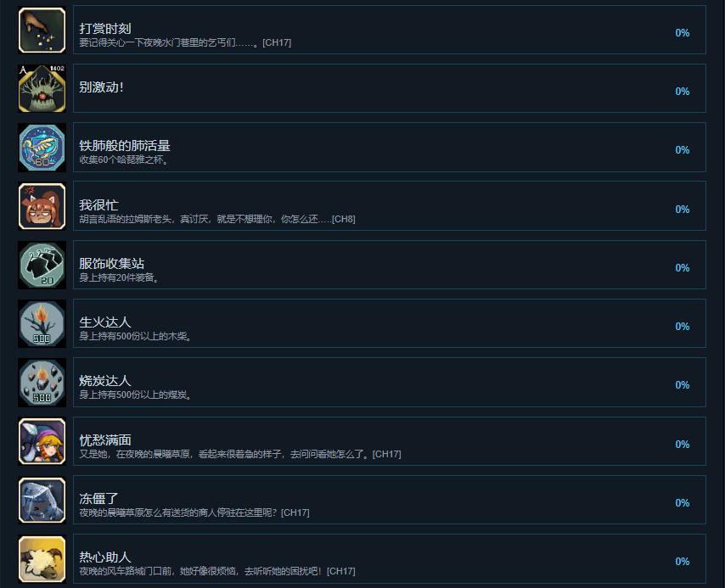Image resolution: width=725 pixels, height=588 pixels.
Task: Click the 别激动! achievement row
Action: (x=390, y=88)
